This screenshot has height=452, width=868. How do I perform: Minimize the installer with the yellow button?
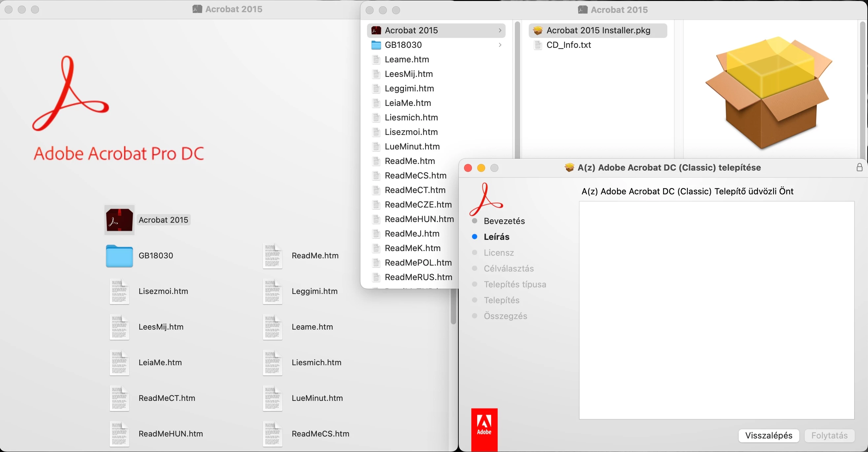(481, 168)
